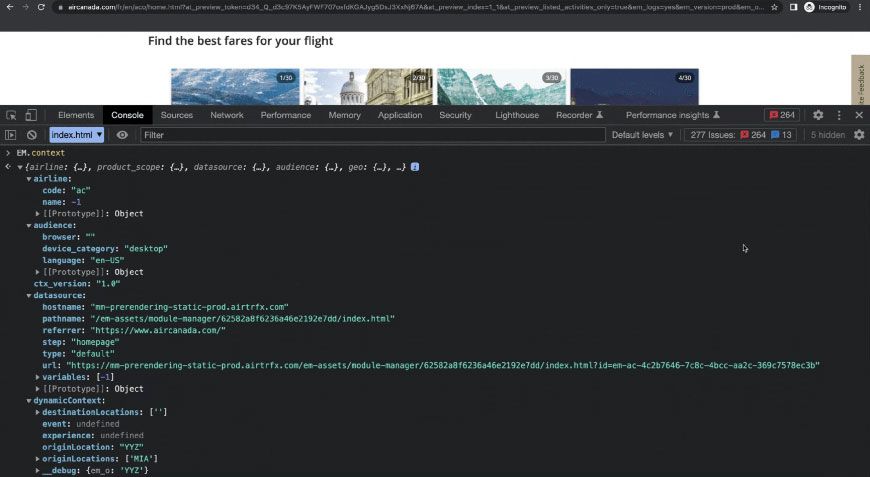Click the browser back arrow
The width and height of the screenshot is (870, 477).
(10, 7)
